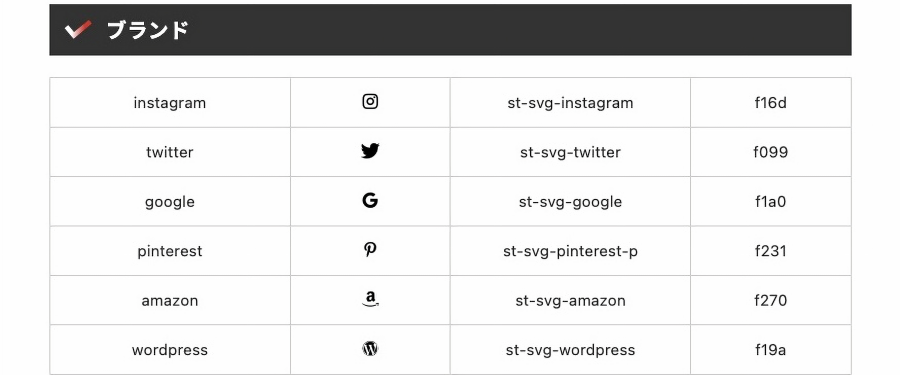Click the WordPress logo icon
This screenshot has width=900, height=375.
click(370, 349)
